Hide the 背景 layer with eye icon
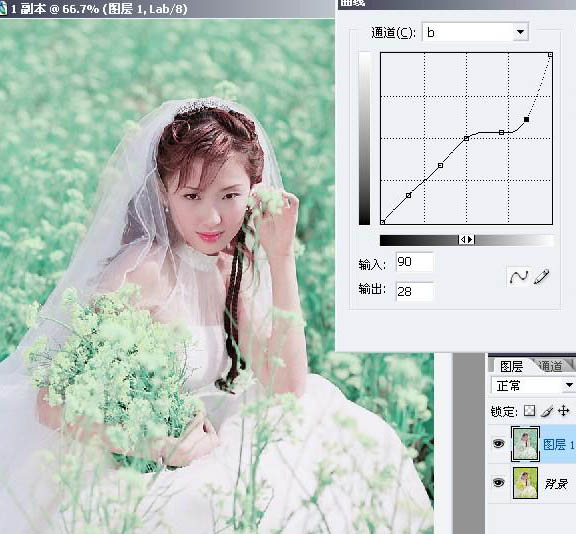Screen dimensions: 576x534 (x=498, y=482)
